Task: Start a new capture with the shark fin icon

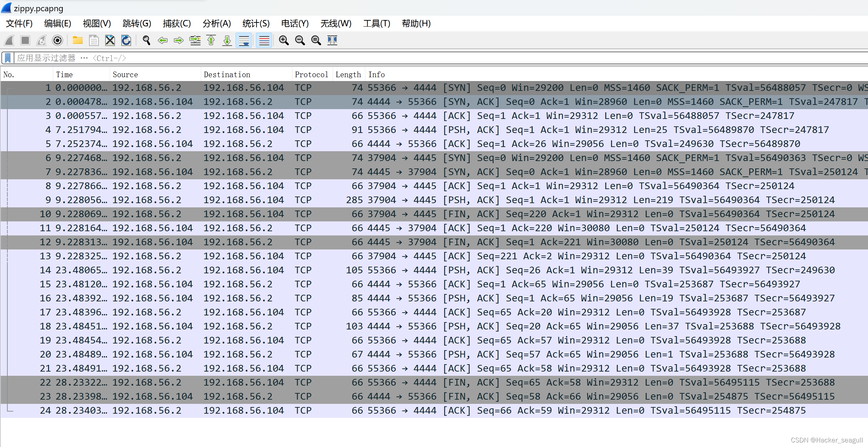Action: click(9, 40)
